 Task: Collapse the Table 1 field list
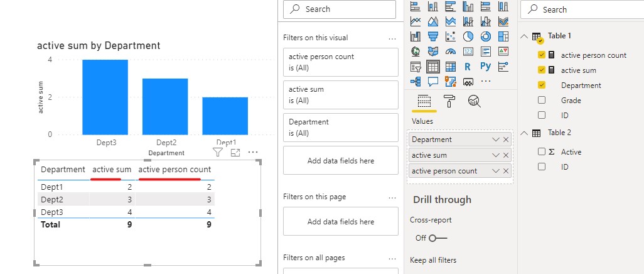pyautogui.click(x=523, y=36)
